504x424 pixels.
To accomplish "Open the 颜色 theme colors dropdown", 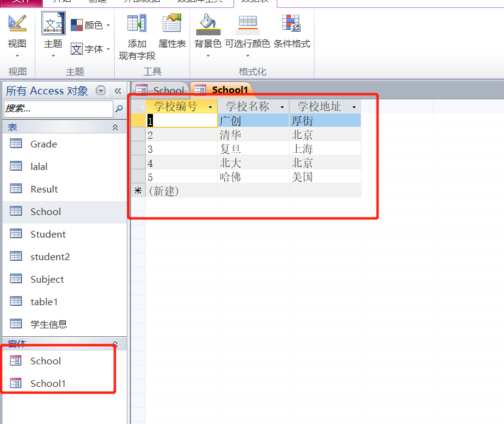I will pyautogui.click(x=90, y=25).
